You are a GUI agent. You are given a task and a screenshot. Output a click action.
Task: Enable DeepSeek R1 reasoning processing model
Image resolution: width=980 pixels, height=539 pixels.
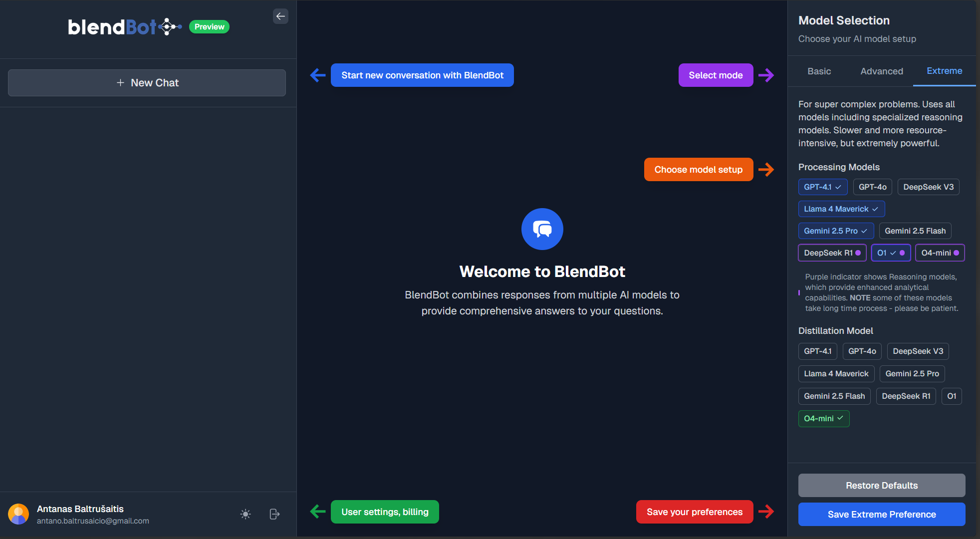832,253
